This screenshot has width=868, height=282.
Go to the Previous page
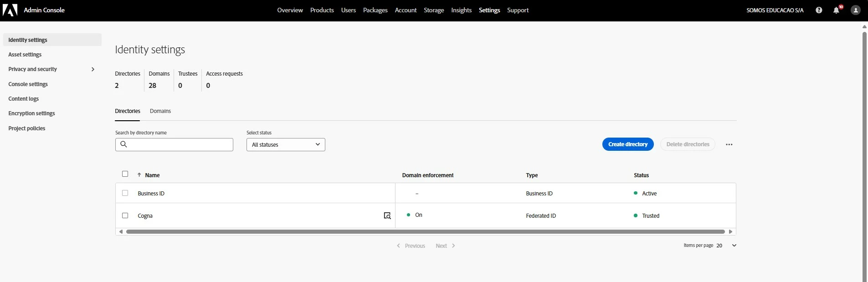point(411,246)
